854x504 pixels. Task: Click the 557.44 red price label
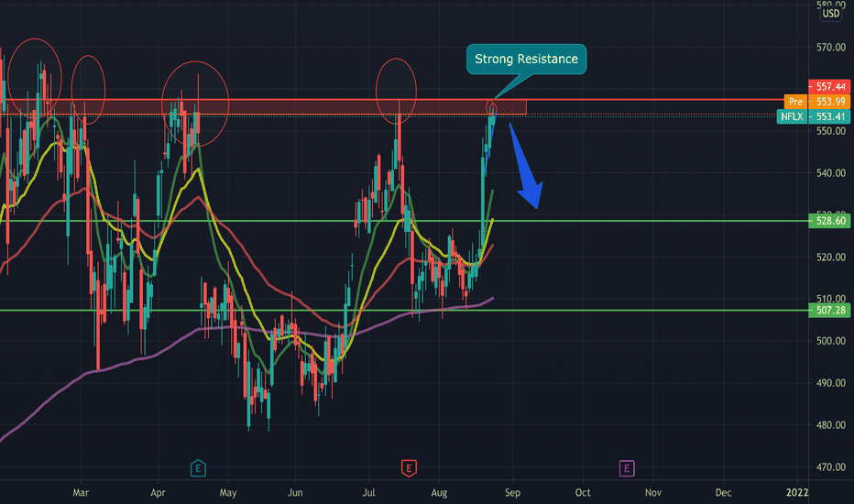829,87
